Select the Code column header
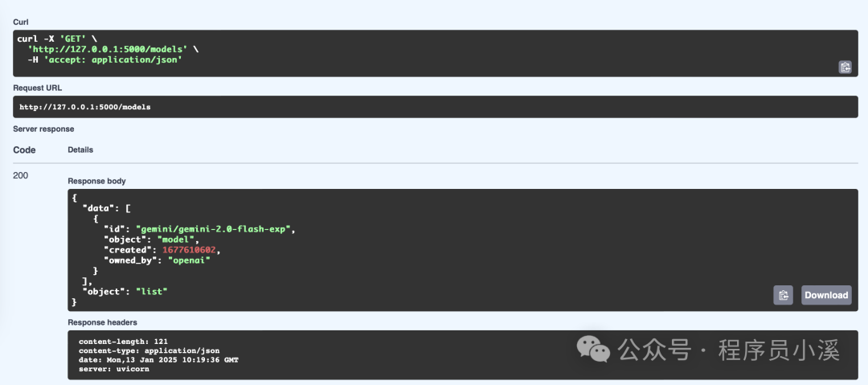This screenshot has width=868, height=385. click(x=24, y=149)
